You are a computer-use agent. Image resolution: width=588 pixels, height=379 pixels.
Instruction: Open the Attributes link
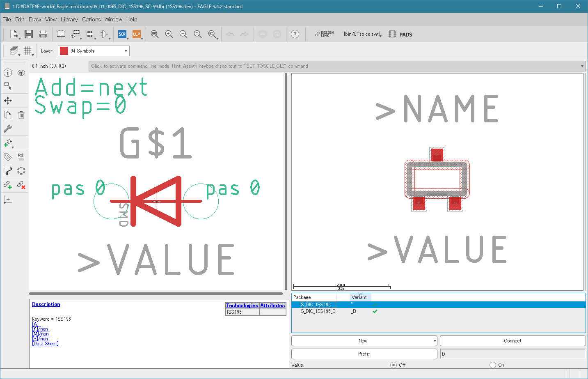(272, 305)
